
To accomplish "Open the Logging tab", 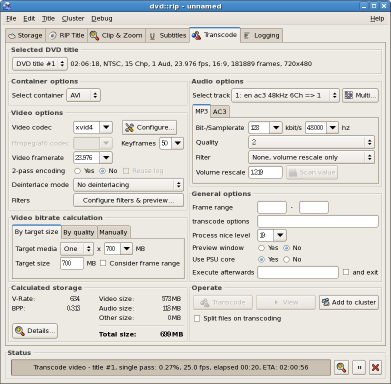I will (x=262, y=35).
